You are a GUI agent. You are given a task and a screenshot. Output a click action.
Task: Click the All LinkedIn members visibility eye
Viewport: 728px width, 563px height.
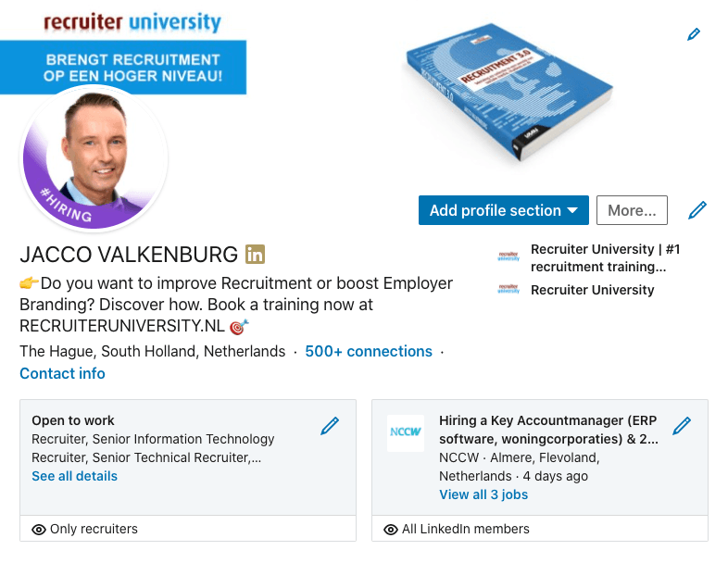click(391, 530)
